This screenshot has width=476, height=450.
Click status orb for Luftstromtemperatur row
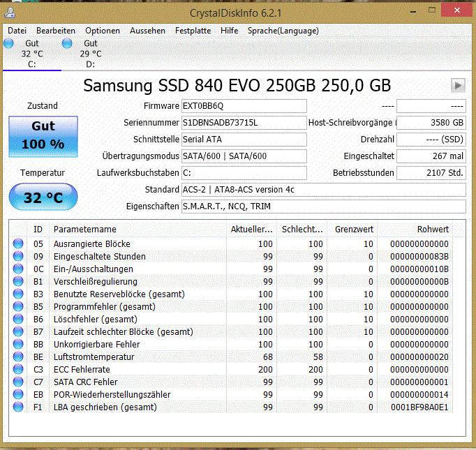coord(18,357)
